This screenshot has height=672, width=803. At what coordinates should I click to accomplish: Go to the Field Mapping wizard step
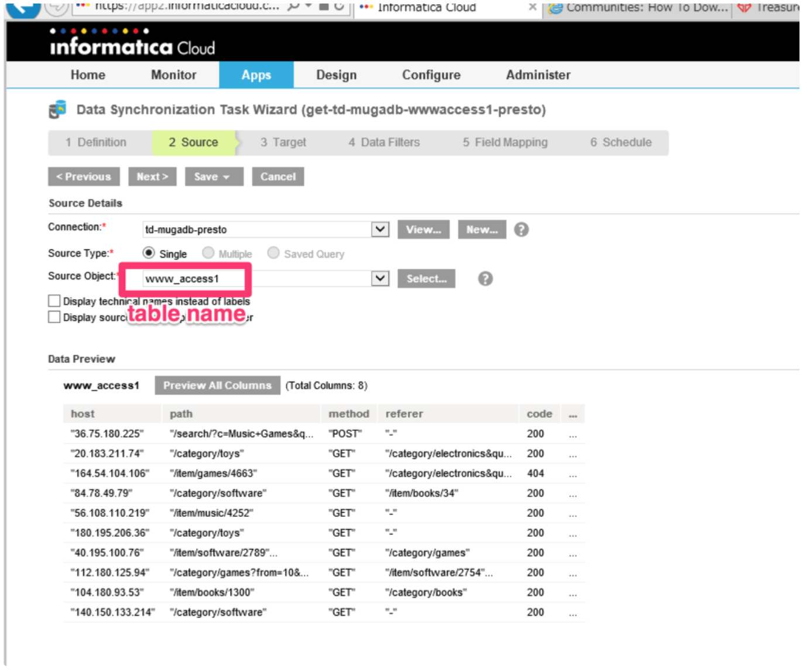pos(505,142)
